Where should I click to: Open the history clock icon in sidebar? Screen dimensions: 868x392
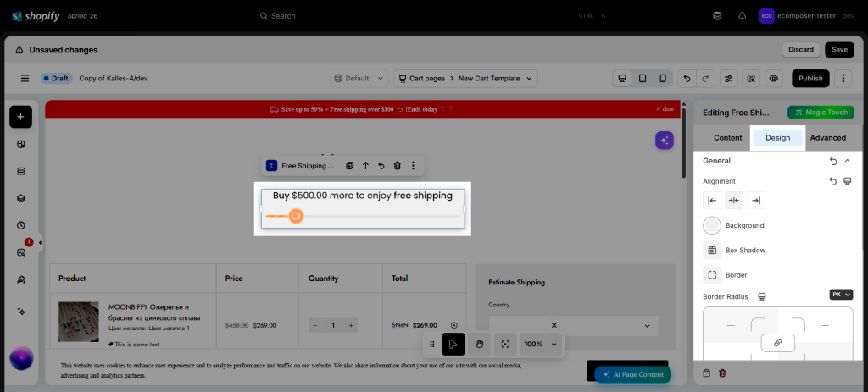21,225
